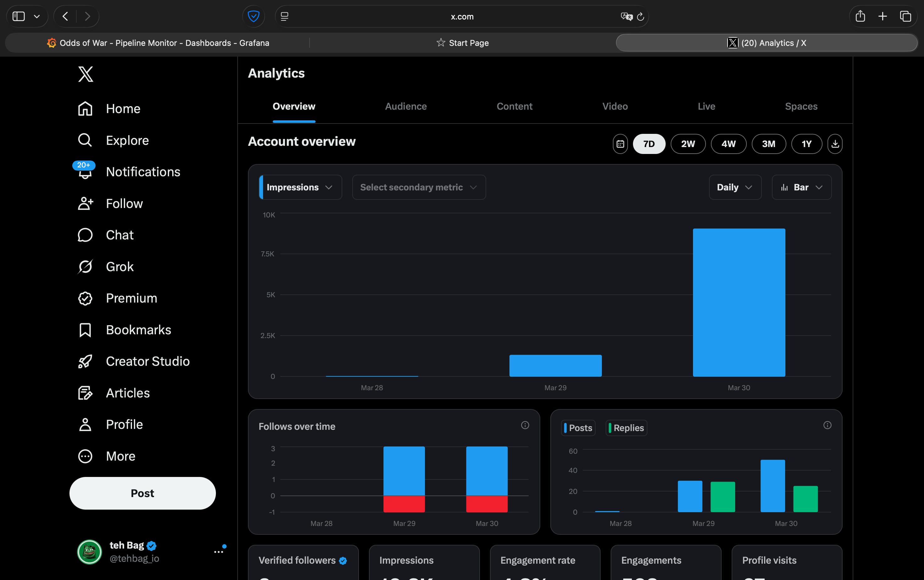
Task: Open Chat messages
Action: (x=106, y=235)
